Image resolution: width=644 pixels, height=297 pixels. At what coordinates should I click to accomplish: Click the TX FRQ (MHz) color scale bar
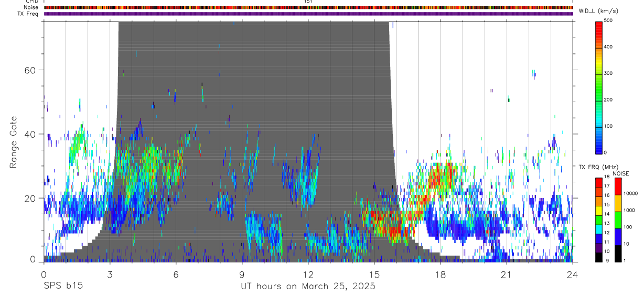coord(599,219)
